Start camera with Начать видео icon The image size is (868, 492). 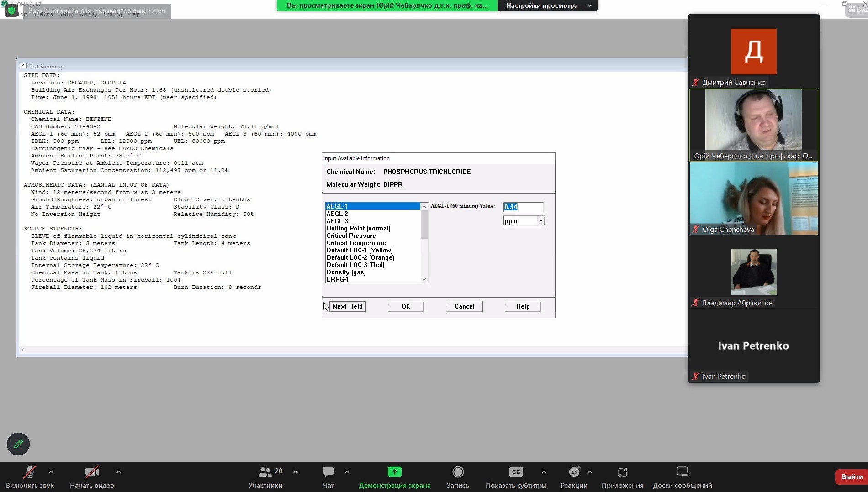[92, 472]
